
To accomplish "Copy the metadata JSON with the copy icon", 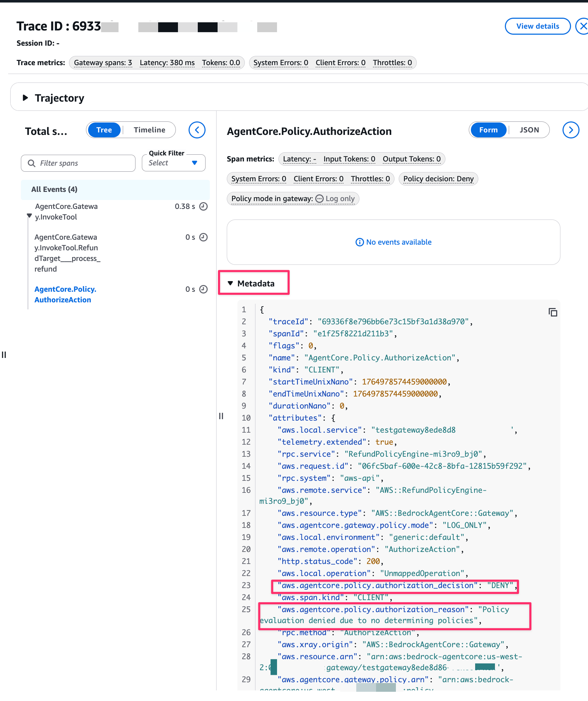I will (x=553, y=312).
